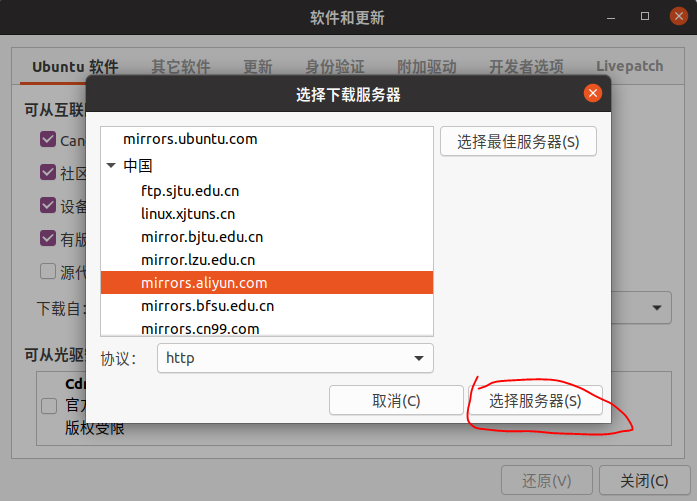Switch to 更新 tab
Screen dimensions: 697x501
(258, 67)
